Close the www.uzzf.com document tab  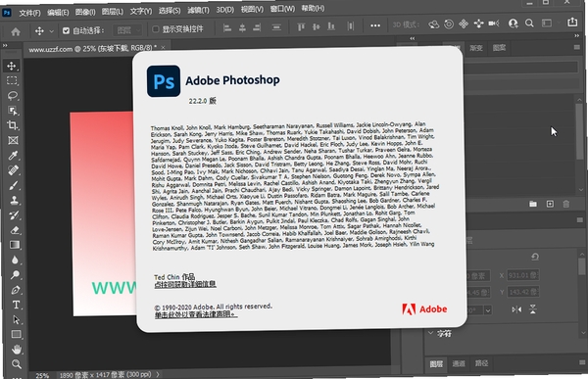point(163,47)
